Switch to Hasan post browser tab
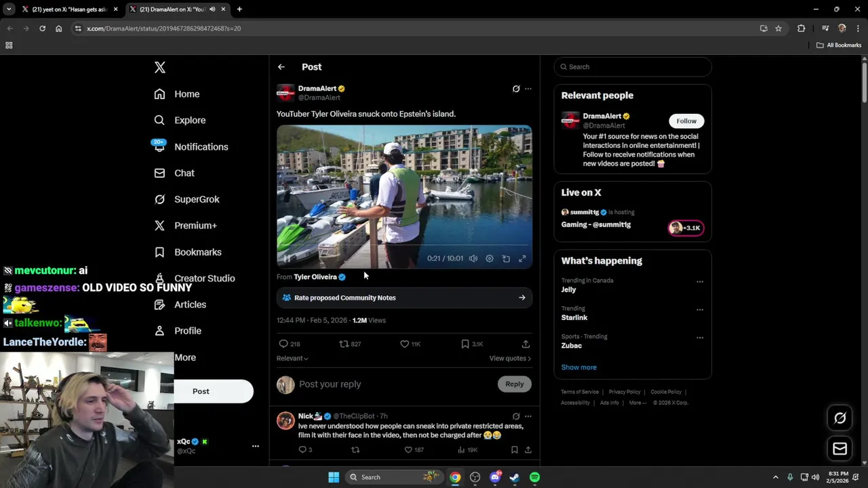Viewport: 868px width, 488px height. point(70,9)
